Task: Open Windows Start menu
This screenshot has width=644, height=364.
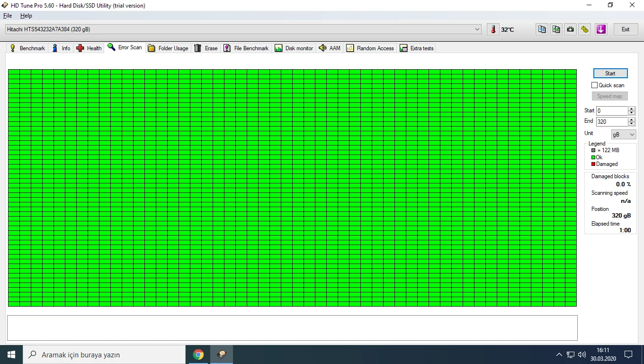Action: pos(11,355)
